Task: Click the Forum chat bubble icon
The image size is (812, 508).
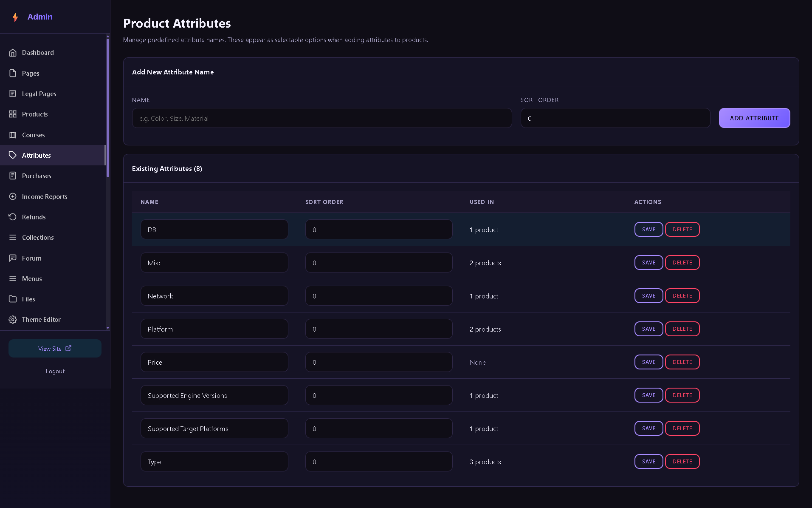Action: [13, 258]
